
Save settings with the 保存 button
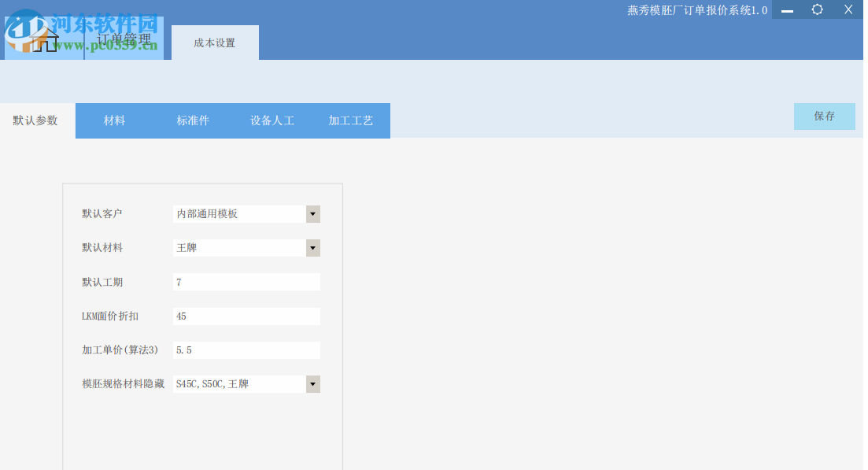pyautogui.click(x=824, y=117)
